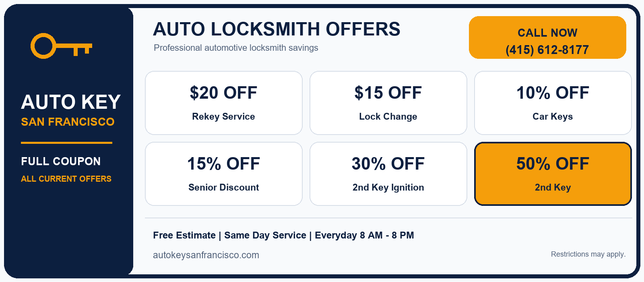Click the Restrictions may apply note
Screen dimensions: 644x282
coord(588,254)
